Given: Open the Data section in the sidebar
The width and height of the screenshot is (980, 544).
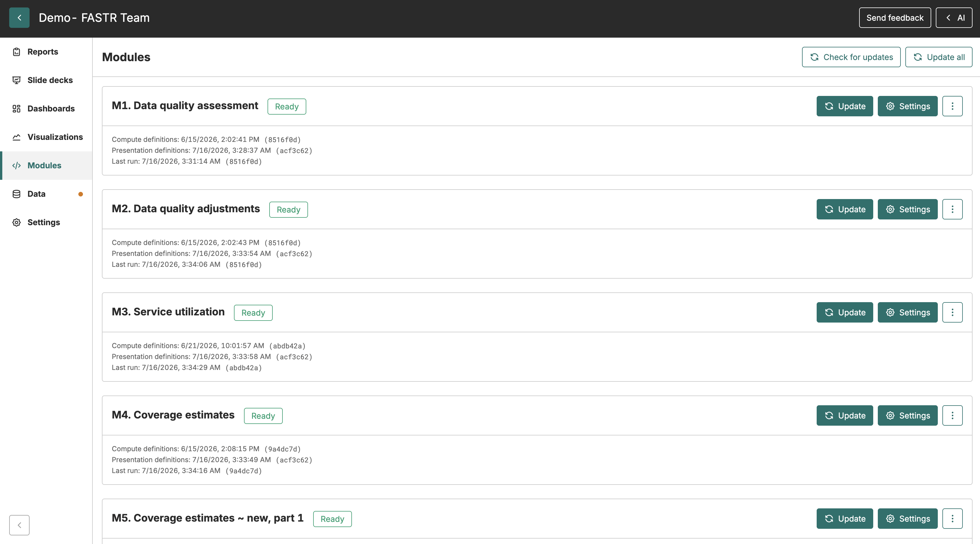Looking at the screenshot, I should pyautogui.click(x=46, y=194).
